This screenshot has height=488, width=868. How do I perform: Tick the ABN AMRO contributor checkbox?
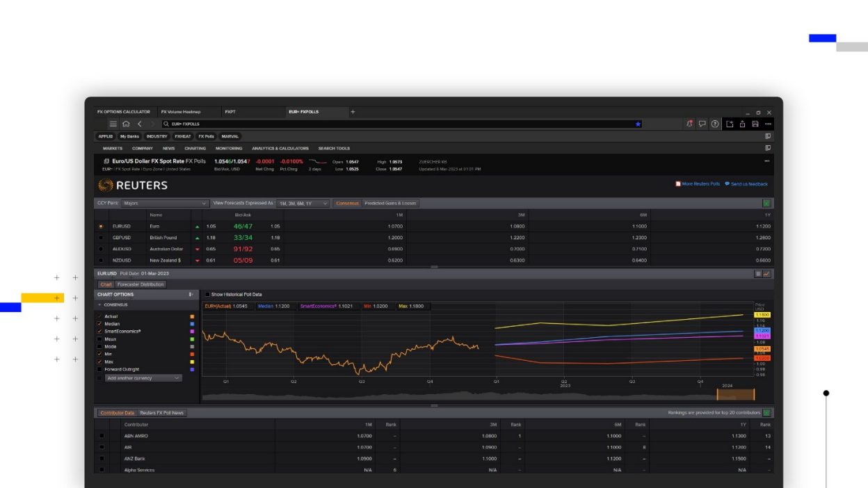(102, 436)
